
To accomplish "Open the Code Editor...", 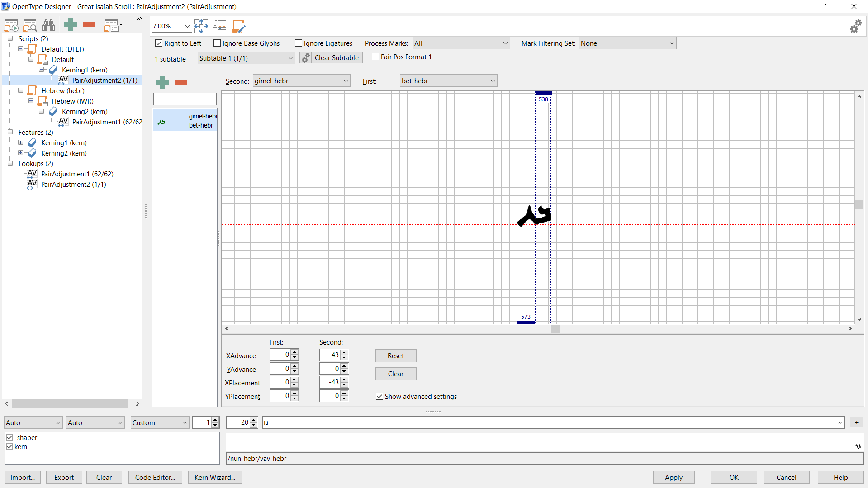I will (x=155, y=478).
